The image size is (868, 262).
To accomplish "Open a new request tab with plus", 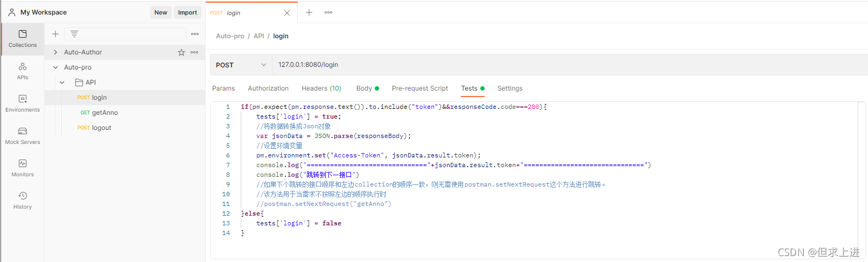I will [309, 12].
